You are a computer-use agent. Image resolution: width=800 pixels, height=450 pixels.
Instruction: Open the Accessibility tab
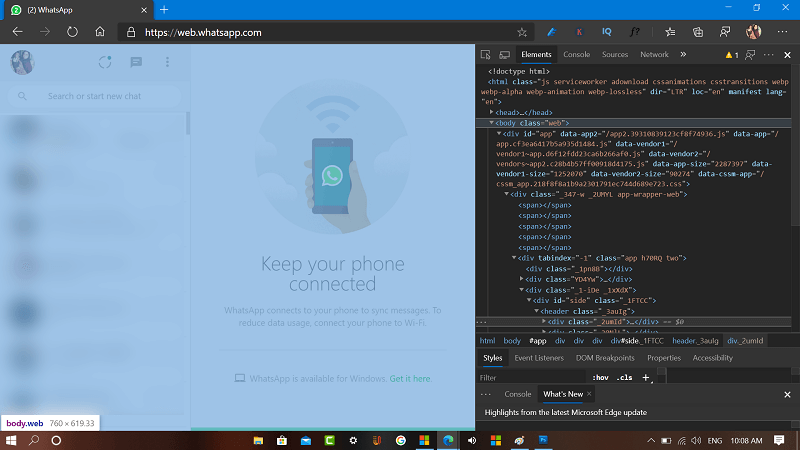point(712,358)
